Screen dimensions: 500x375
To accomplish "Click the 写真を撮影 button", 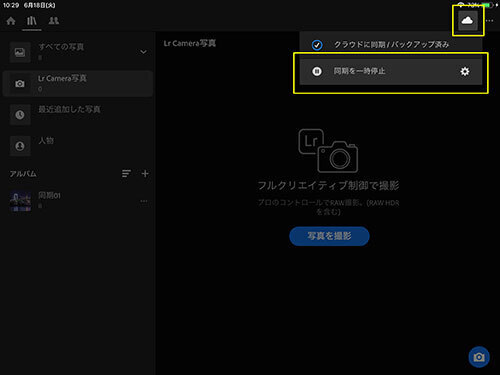I will point(329,236).
